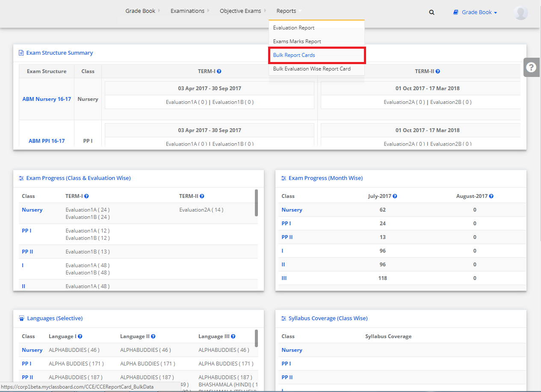
Task: Click the Languages (Selective) heading
Action: [55, 318]
